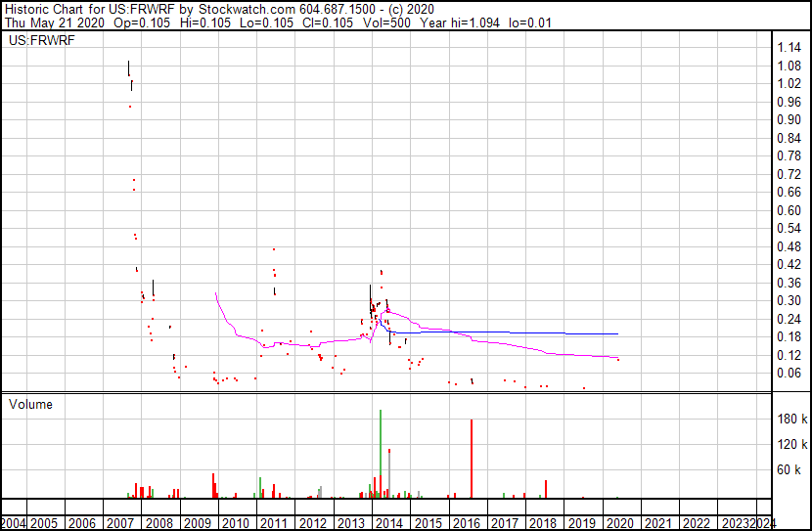This screenshot has height=531, width=812.
Task: Click the 120 k volume axis label
Action: [792, 444]
